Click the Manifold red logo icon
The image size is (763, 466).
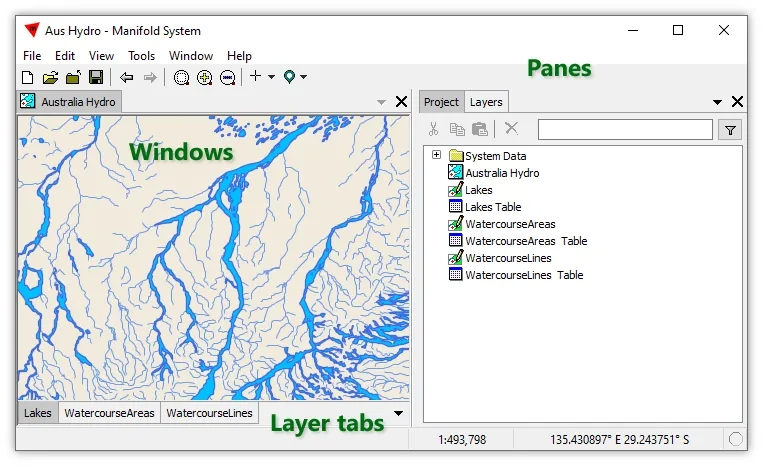[x=32, y=30]
